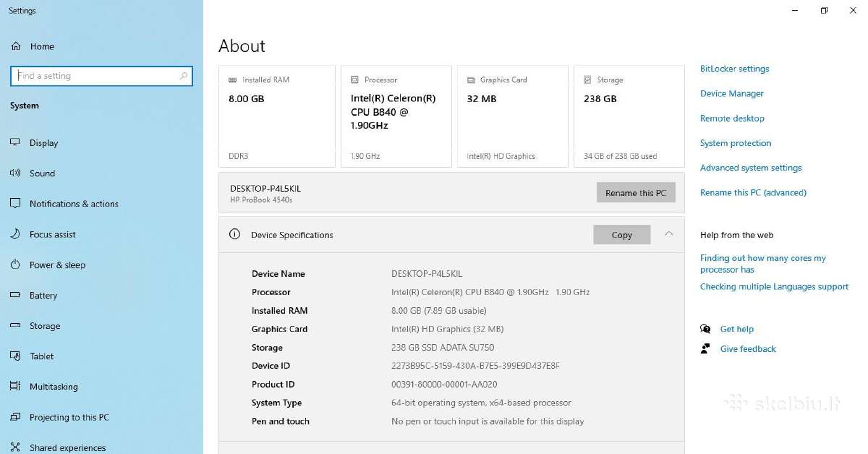
Task: Click the Shared experiences icon
Action: [x=15, y=447]
